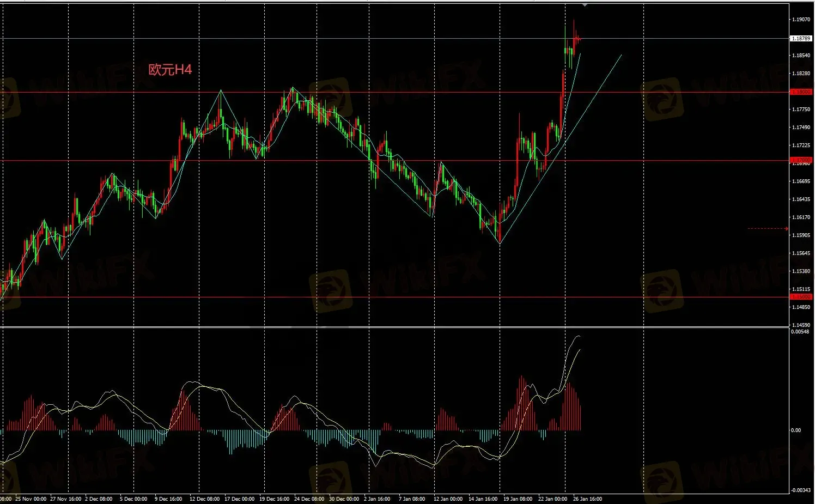This screenshot has height=504, width=815.
Task: Click price axis label 1.19070
Action: click(801, 20)
